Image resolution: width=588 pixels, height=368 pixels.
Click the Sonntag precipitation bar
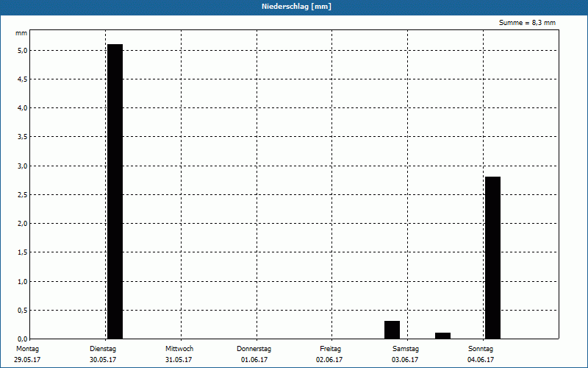click(492, 258)
